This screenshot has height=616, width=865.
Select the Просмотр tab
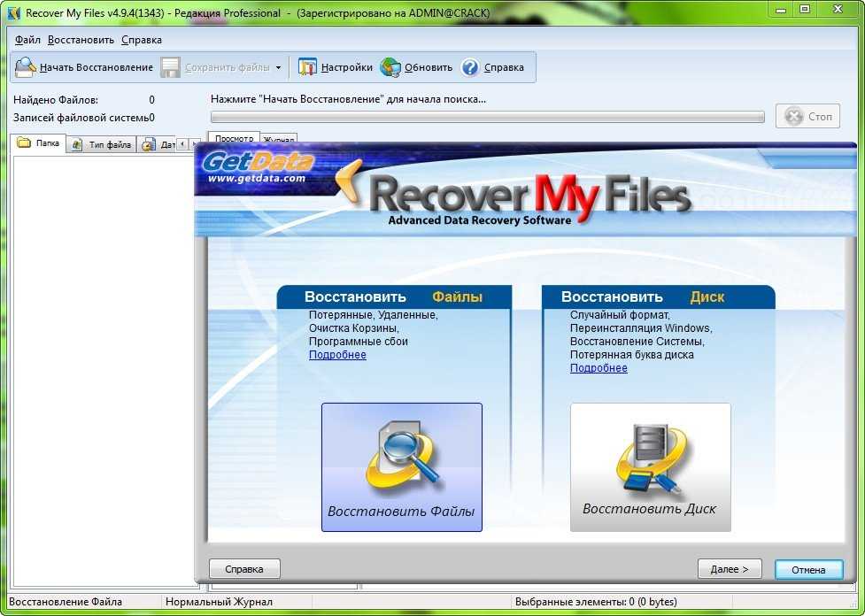(234, 138)
